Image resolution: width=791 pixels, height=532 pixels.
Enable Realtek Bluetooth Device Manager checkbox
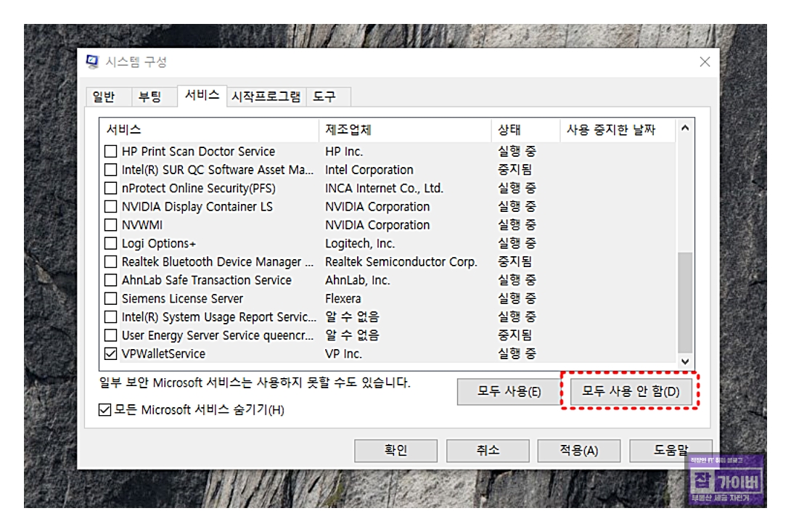(110, 261)
